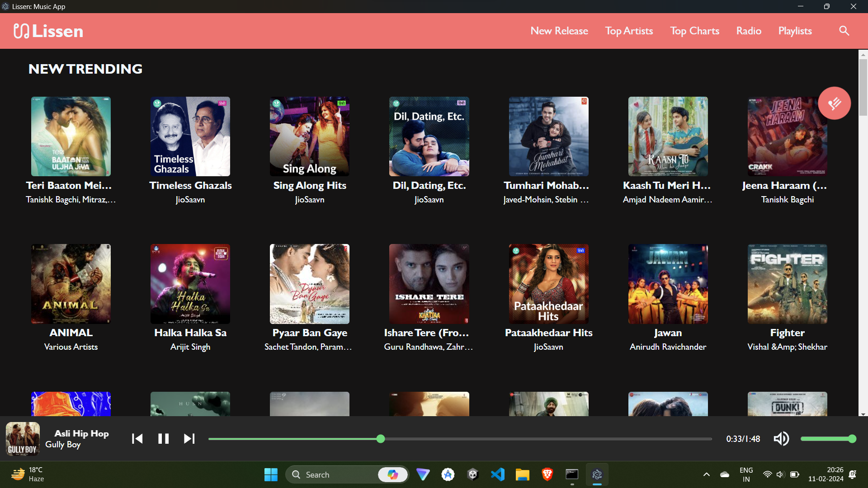The width and height of the screenshot is (868, 488).
Task: Mute audio with the speaker icon
Action: click(781, 439)
